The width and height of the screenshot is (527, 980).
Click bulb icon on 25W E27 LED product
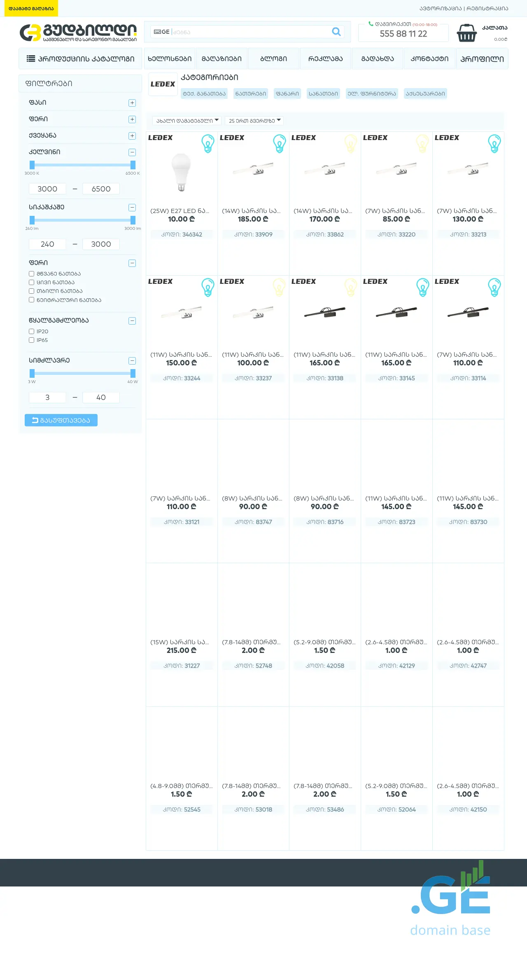tap(208, 143)
